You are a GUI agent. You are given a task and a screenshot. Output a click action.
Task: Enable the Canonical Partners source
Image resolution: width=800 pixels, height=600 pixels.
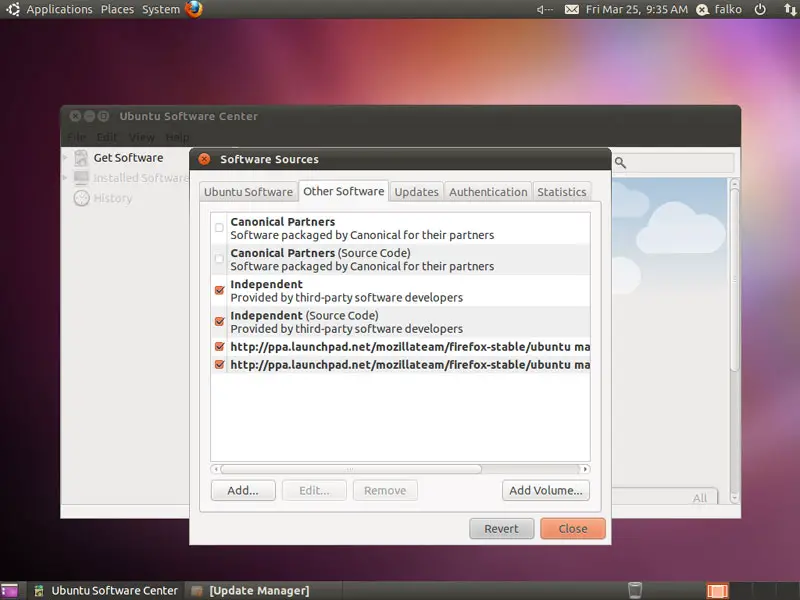219,228
